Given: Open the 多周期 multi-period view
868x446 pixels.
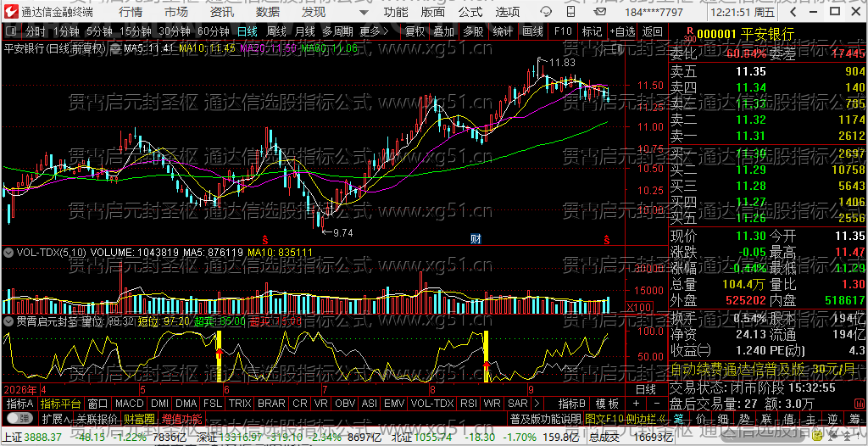Looking at the screenshot, I should click(x=337, y=32).
